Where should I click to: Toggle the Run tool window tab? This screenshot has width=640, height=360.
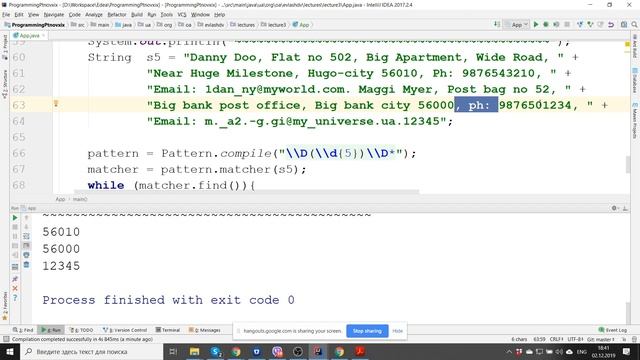[51, 330]
